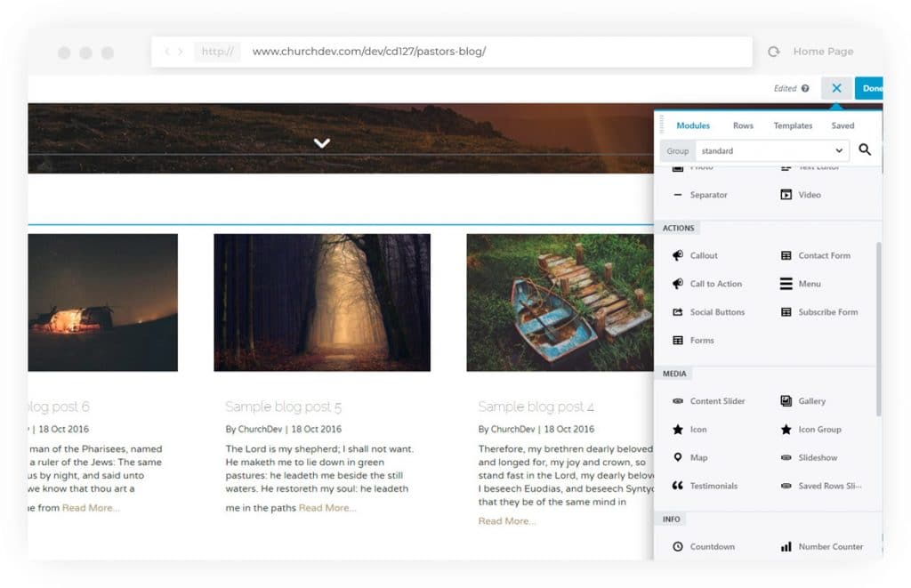Click the Content Slider module icon
Viewport: 911px width, 588px height.
677,401
